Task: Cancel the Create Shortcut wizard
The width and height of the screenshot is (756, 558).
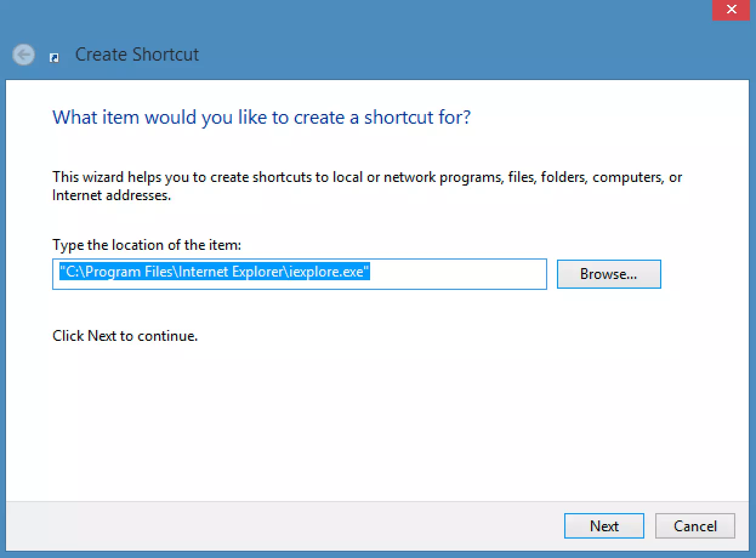Action: tap(695, 526)
